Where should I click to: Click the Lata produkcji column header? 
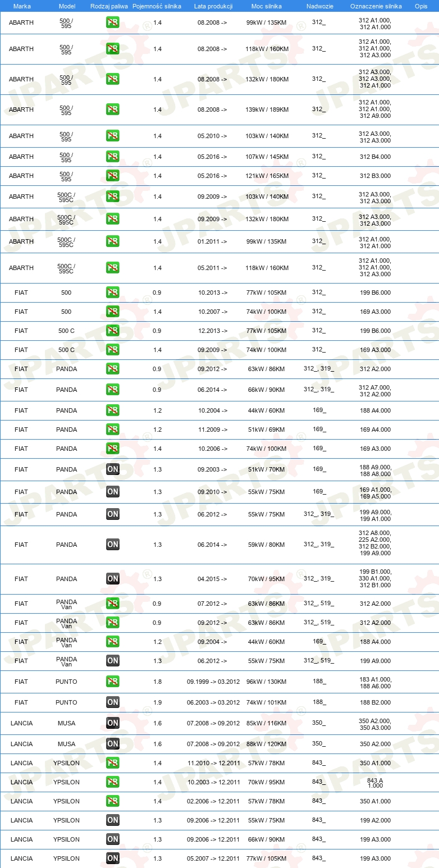pos(213,6)
